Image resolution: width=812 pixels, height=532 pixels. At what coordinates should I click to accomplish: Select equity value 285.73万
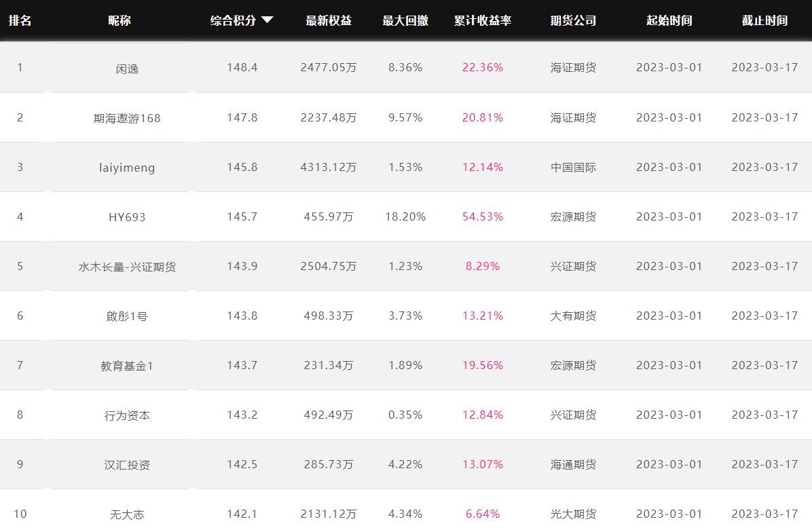click(x=329, y=464)
